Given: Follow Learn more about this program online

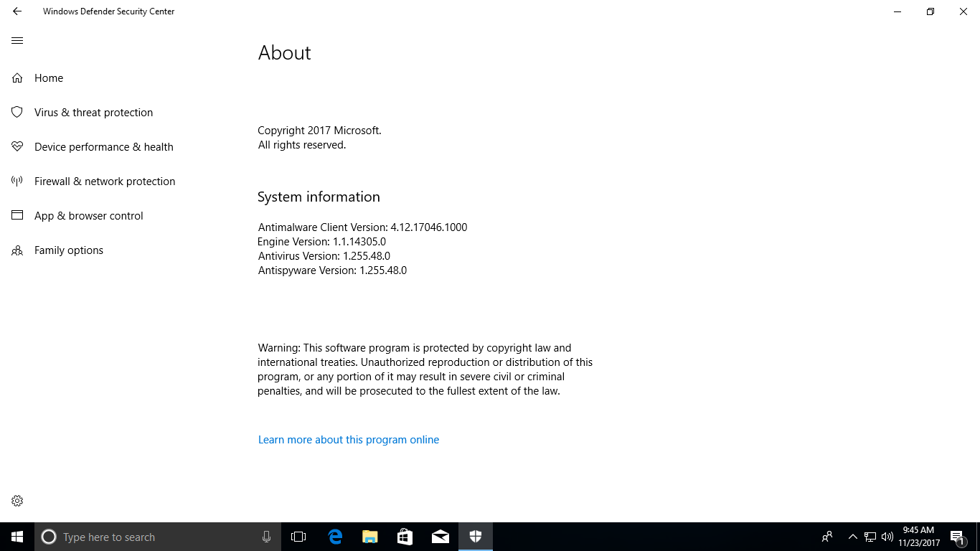Looking at the screenshot, I should tap(349, 440).
